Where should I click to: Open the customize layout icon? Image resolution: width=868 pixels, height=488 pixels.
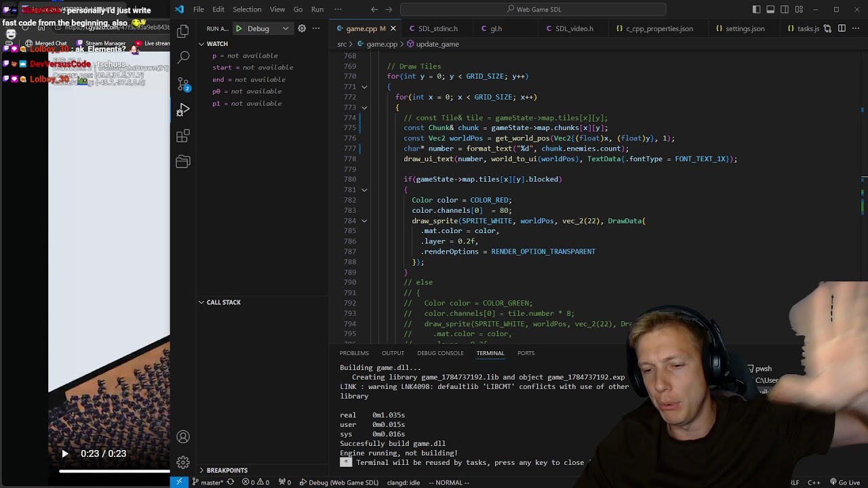[x=799, y=9]
